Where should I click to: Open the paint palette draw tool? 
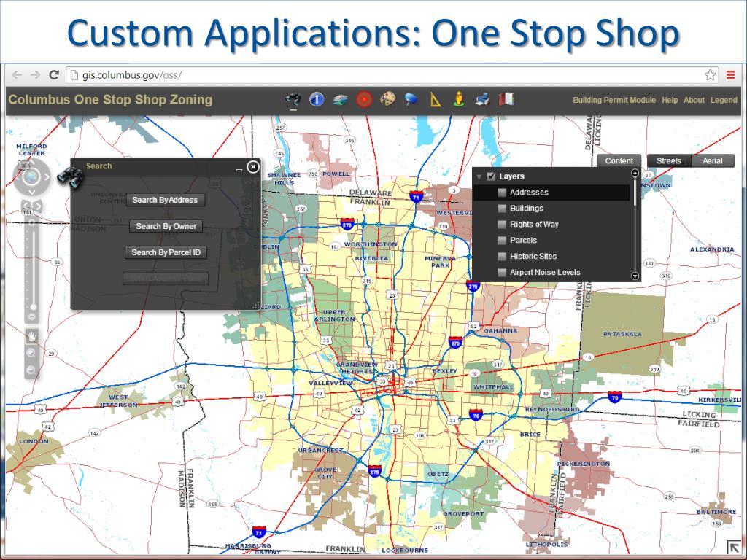388,98
